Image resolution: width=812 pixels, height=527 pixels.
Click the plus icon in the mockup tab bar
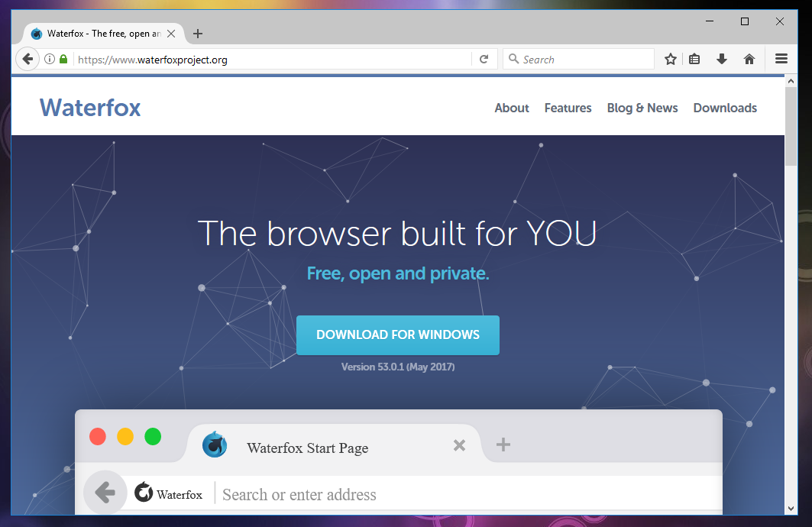[x=503, y=445]
